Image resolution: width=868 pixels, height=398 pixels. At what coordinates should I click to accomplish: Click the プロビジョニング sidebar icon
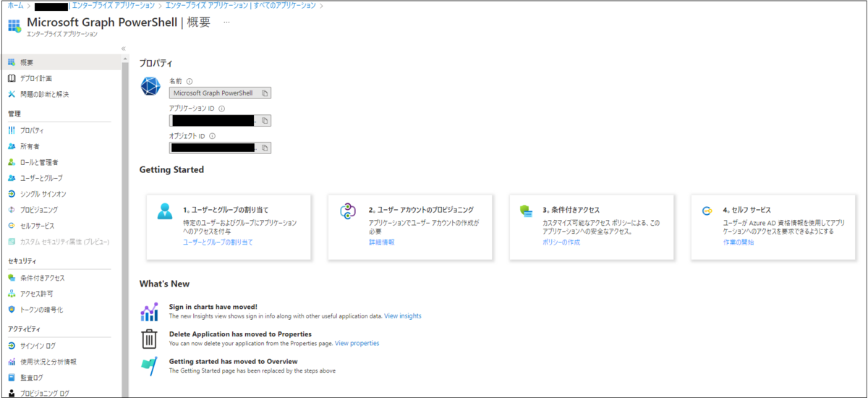click(12, 210)
